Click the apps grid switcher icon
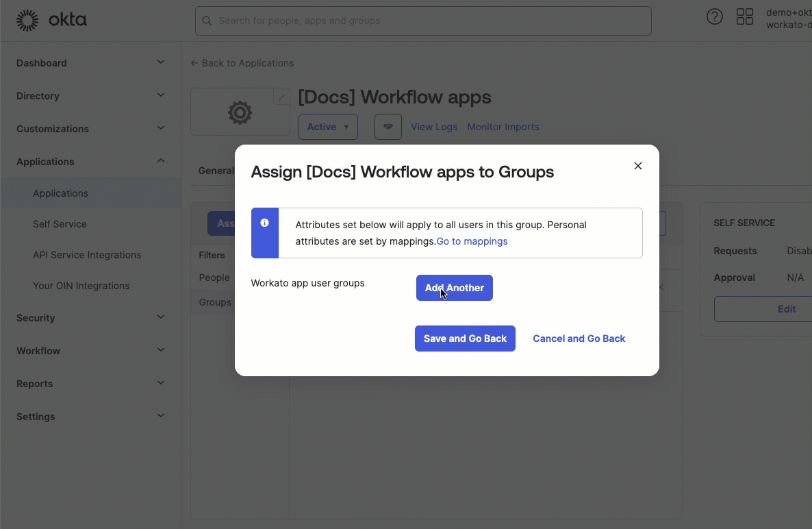 tap(745, 16)
